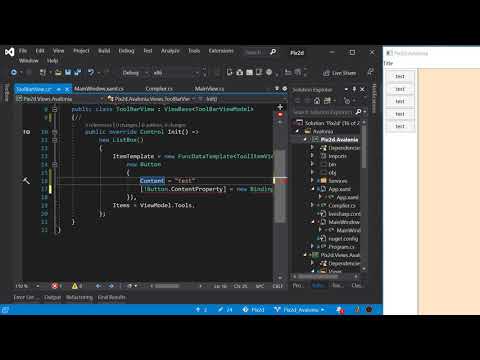This screenshot has height=360, width=480.
Task: Click the split editor plus icon
Action: [280, 107]
